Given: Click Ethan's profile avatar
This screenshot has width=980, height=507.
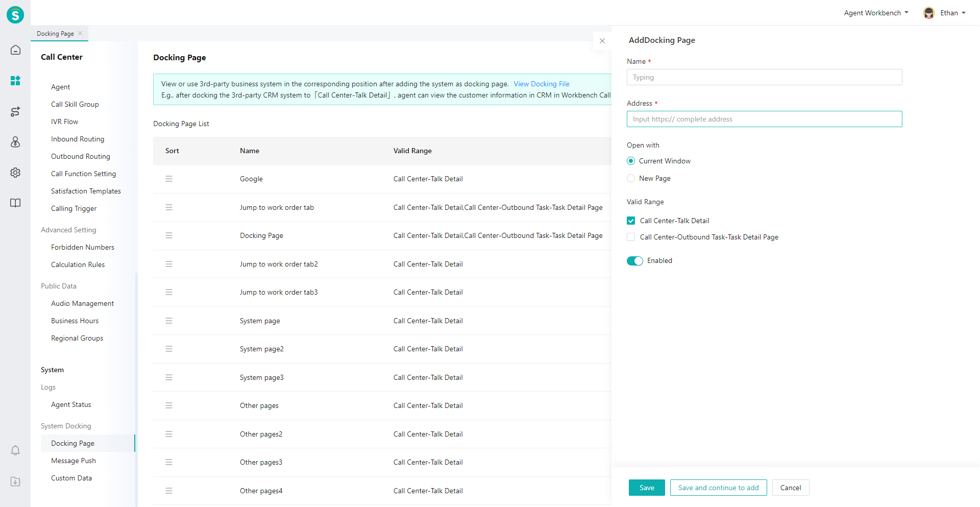Looking at the screenshot, I should click(929, 13).
